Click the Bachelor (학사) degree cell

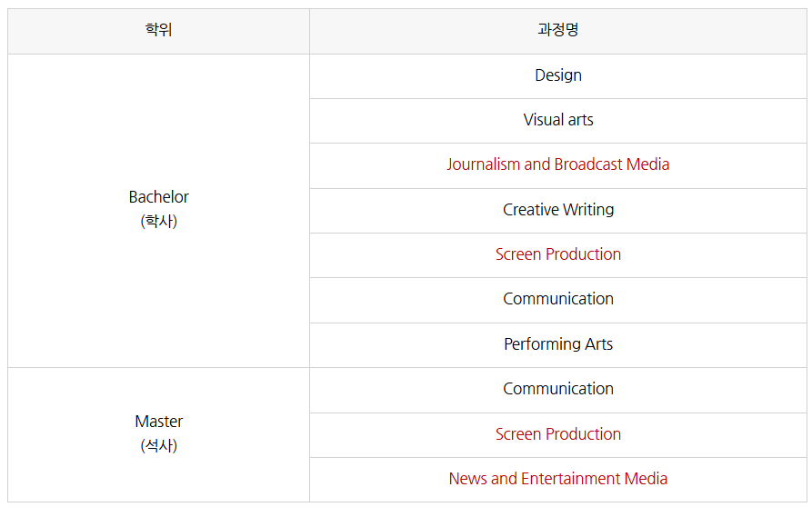tap(158, 211)
